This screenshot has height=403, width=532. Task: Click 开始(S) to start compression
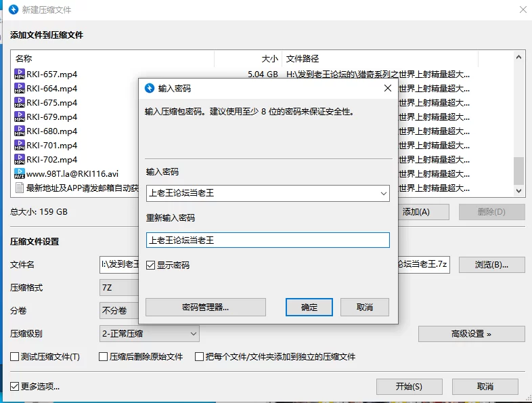click(x=409, y=386)
